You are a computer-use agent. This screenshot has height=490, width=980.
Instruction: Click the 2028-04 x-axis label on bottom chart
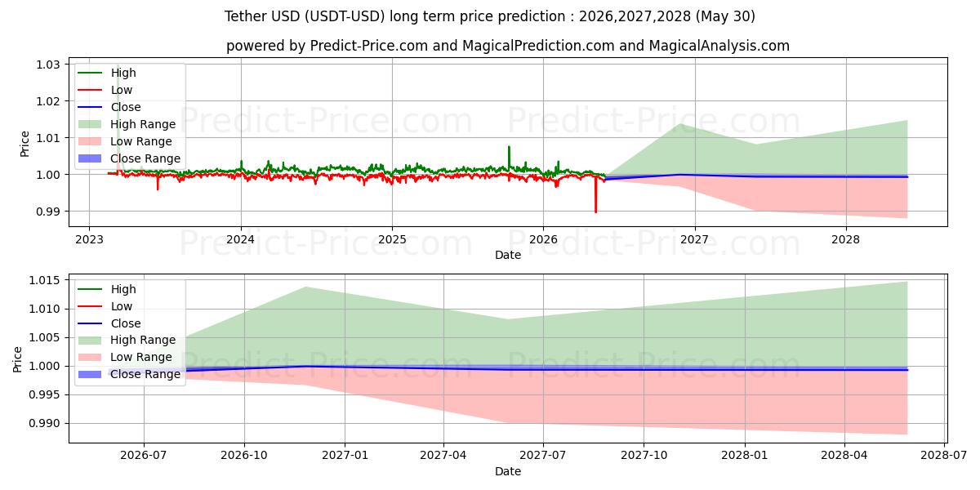pyautogui.click(x=844, y=456)
